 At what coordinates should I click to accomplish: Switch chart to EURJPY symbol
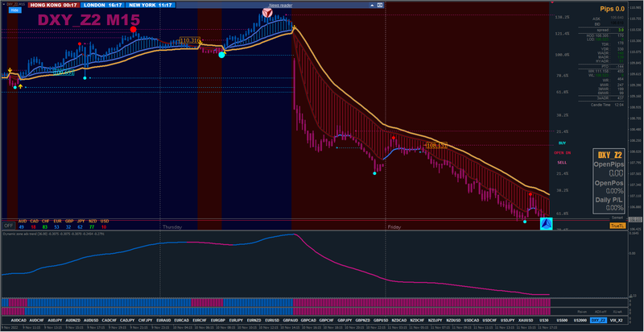[236, 320]
